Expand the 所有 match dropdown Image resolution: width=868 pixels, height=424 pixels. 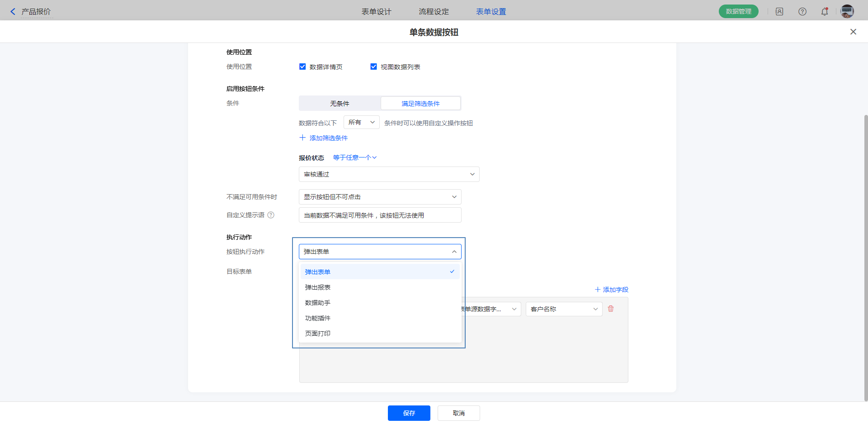361,122
